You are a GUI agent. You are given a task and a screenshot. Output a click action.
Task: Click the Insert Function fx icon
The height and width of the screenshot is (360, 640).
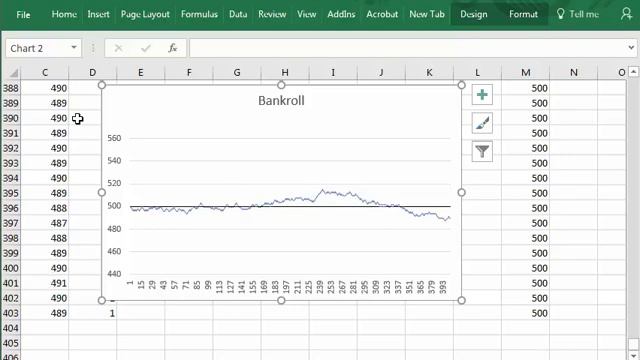pos(172,48)
